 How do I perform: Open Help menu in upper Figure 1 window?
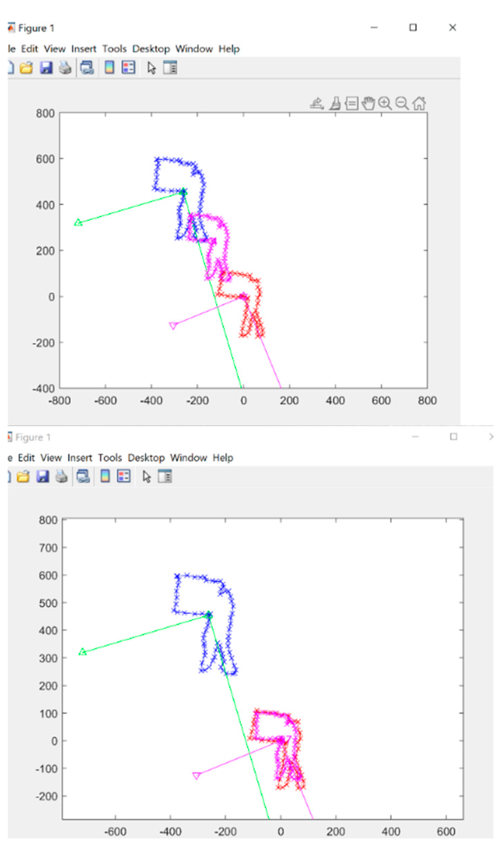pyautogui.click(x=229, y=49)
